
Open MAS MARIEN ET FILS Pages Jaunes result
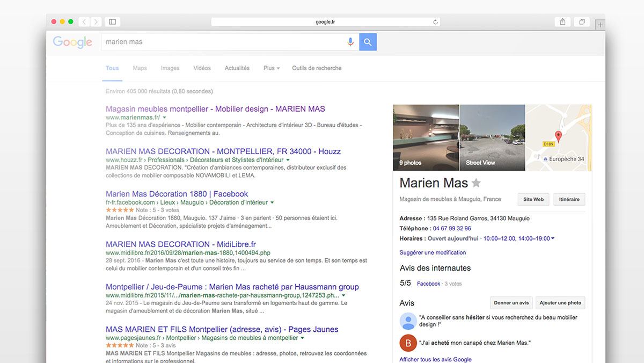pos(222,330)
